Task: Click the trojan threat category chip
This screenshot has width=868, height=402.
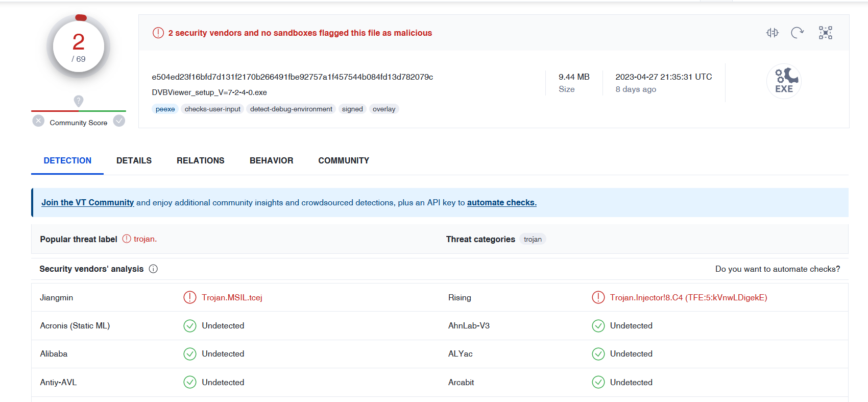Action: coord(533,239)
